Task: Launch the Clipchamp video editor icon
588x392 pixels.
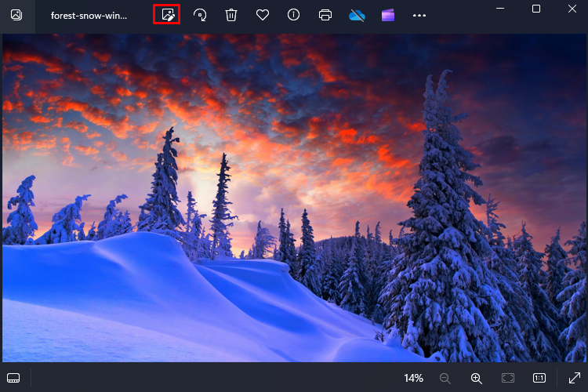Action: click(x=388, y=16)
